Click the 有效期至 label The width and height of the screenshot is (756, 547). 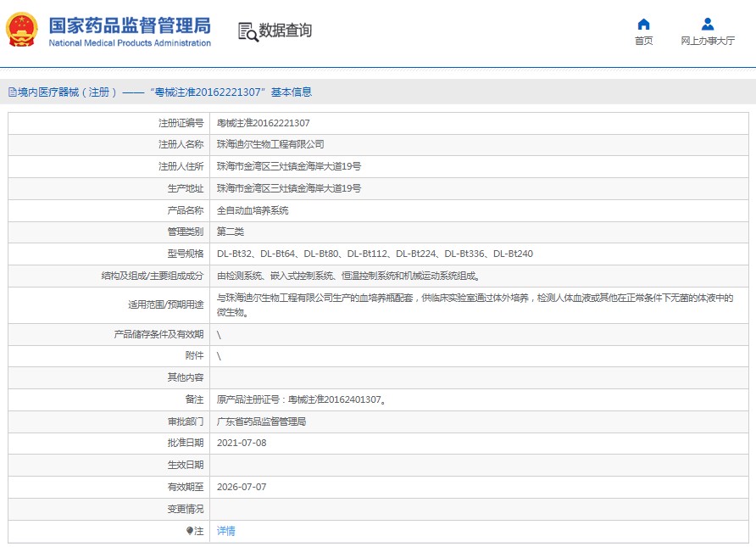point(185,487)
